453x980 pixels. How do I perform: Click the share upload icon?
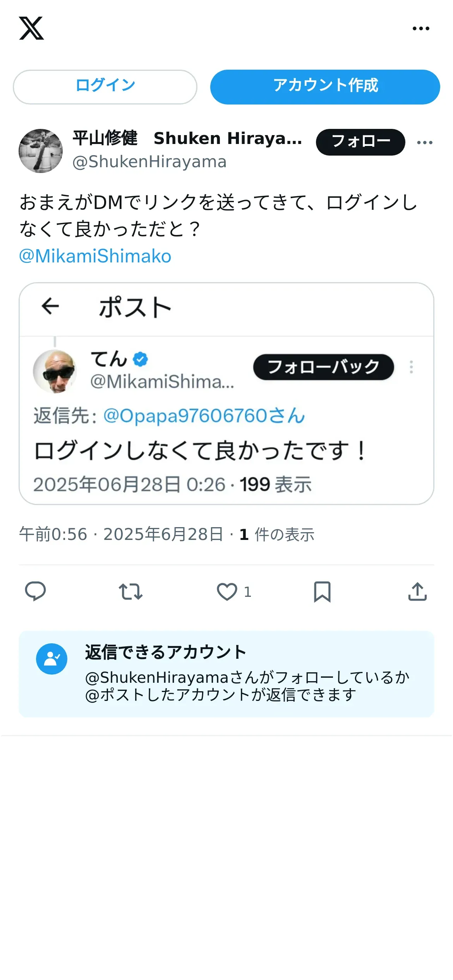(x=417, y=592)
